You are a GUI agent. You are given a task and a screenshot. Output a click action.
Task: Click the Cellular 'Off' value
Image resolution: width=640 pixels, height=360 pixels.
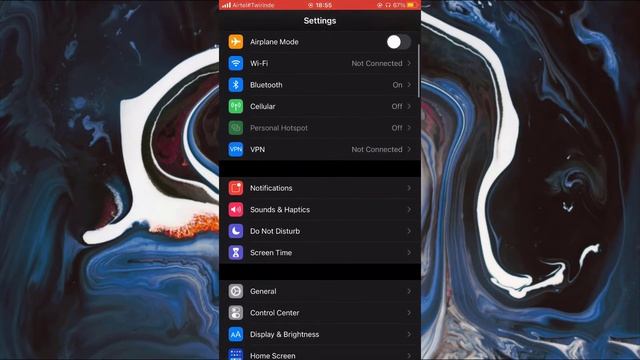click(397, 106)
